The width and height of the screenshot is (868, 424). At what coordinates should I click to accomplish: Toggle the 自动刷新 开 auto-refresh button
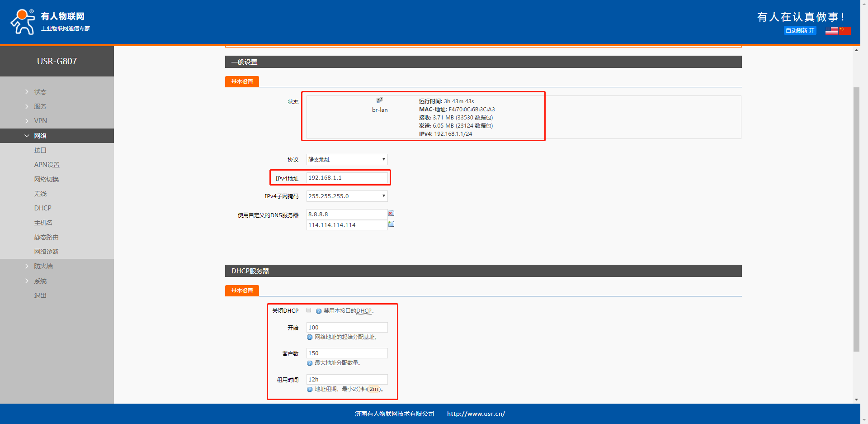[x=800, y=31]
